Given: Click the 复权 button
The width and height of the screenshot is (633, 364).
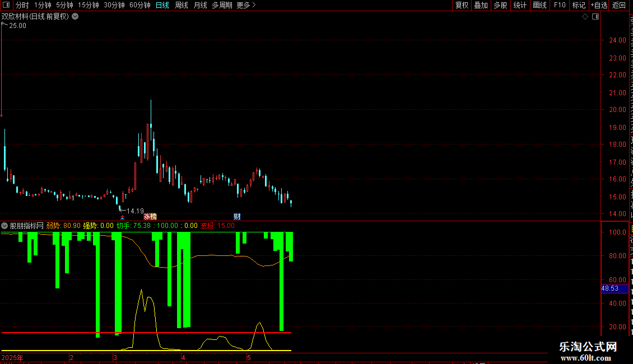Looking at the screenshot, I should 462,5.
